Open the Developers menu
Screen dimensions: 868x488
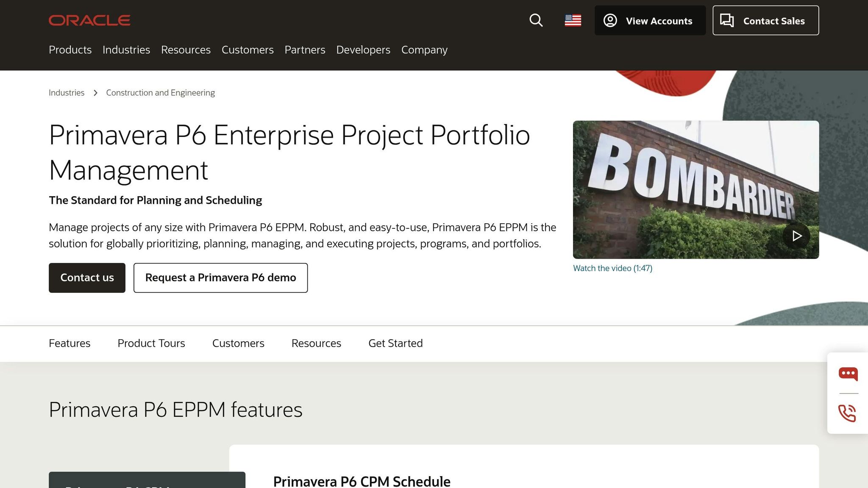tap(363, 50)
